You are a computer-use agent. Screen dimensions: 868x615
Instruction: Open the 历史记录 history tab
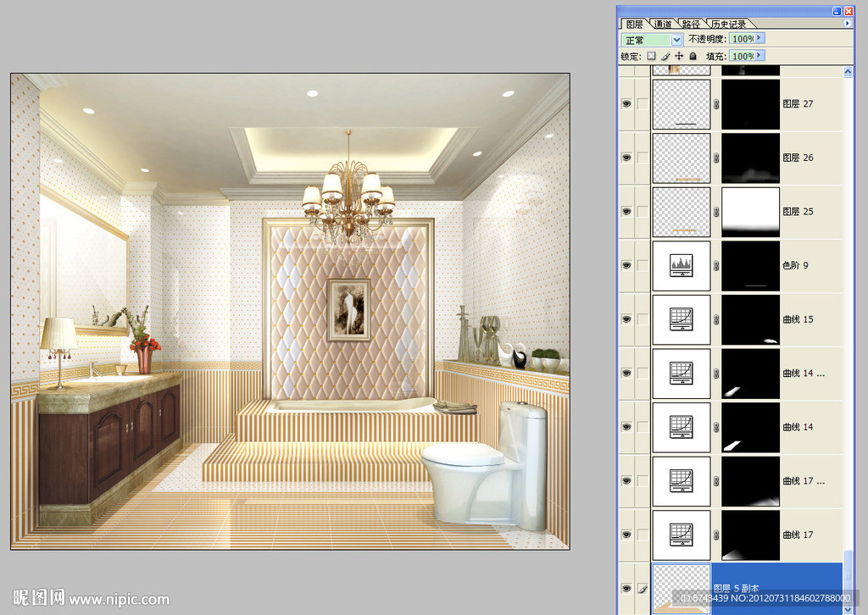[x=729, y=25]
